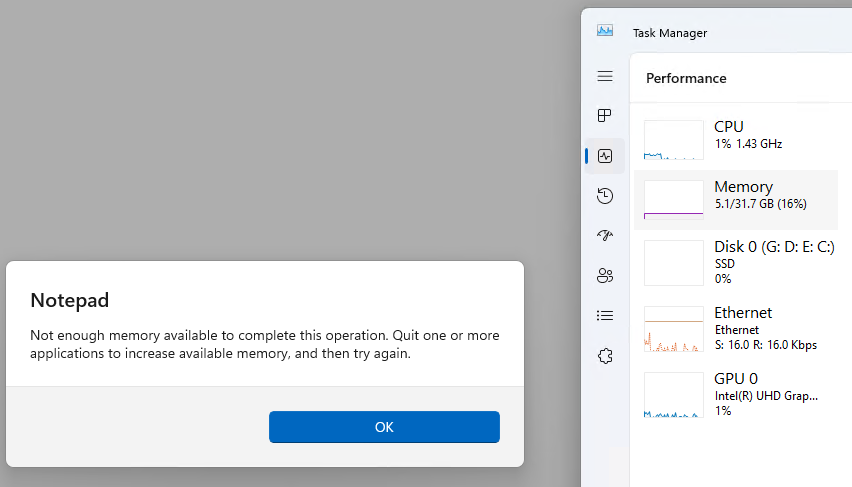Viewport: 852px width, 487px height.
Task: Click the Memory usage mini graph
Action: [x=674, y=200]
